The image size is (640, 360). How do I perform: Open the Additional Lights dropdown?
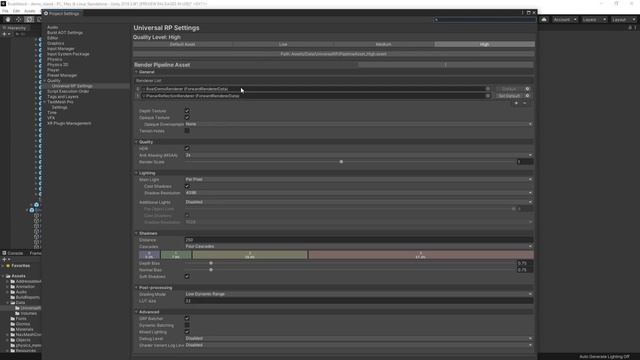359,202
